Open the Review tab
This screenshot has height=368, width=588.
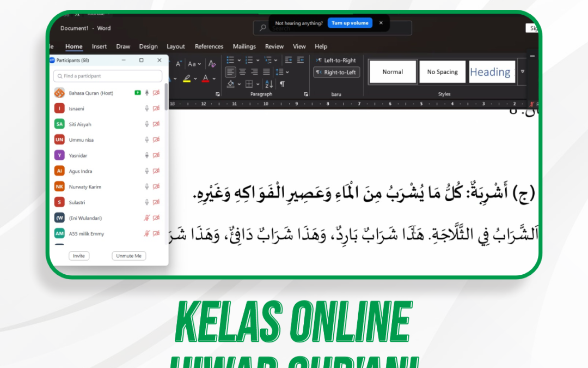(274, 46)
